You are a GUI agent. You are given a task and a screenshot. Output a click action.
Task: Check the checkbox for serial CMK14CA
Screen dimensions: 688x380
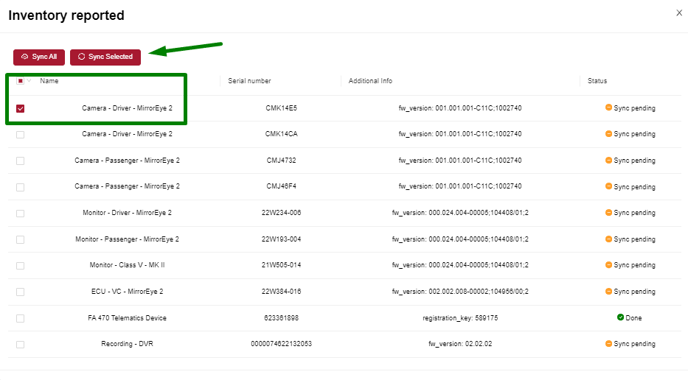20,135
